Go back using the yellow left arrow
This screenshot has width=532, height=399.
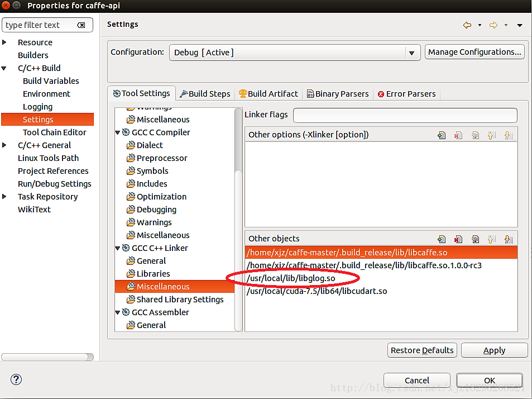tap(467, 25)
